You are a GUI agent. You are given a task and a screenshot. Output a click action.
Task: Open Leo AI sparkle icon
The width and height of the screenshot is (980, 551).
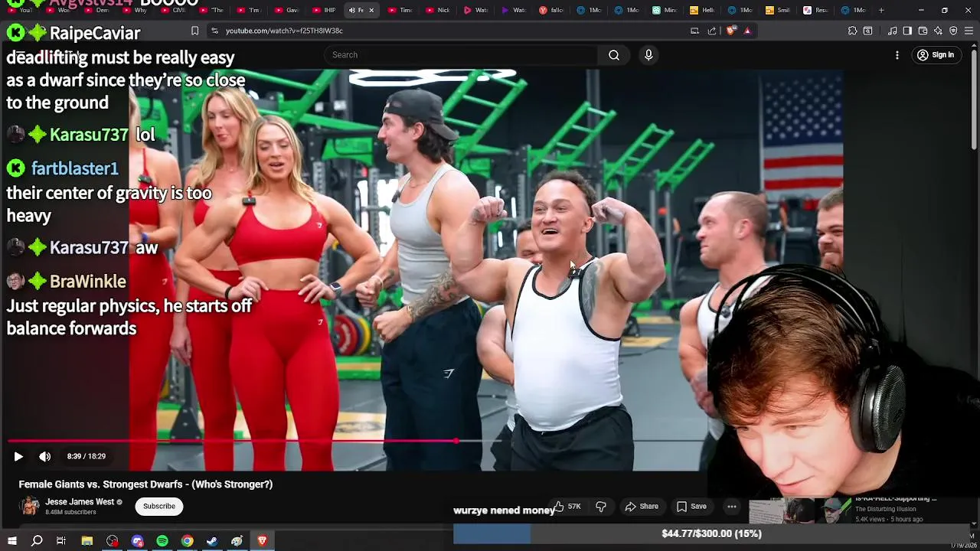pos(938,31)
